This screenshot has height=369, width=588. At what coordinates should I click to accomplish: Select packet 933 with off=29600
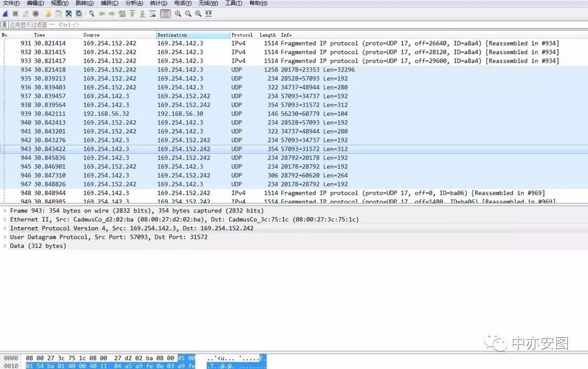(x=294, y=61)
